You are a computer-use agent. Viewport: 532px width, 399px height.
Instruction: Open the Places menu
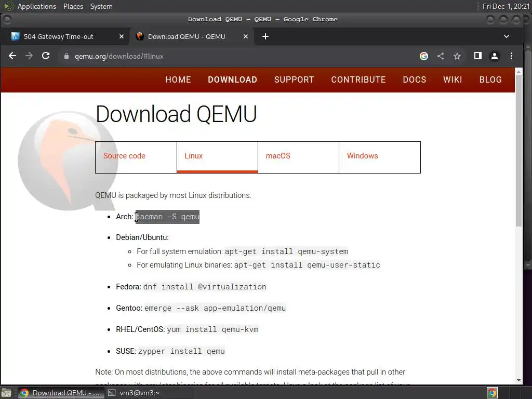73,6
